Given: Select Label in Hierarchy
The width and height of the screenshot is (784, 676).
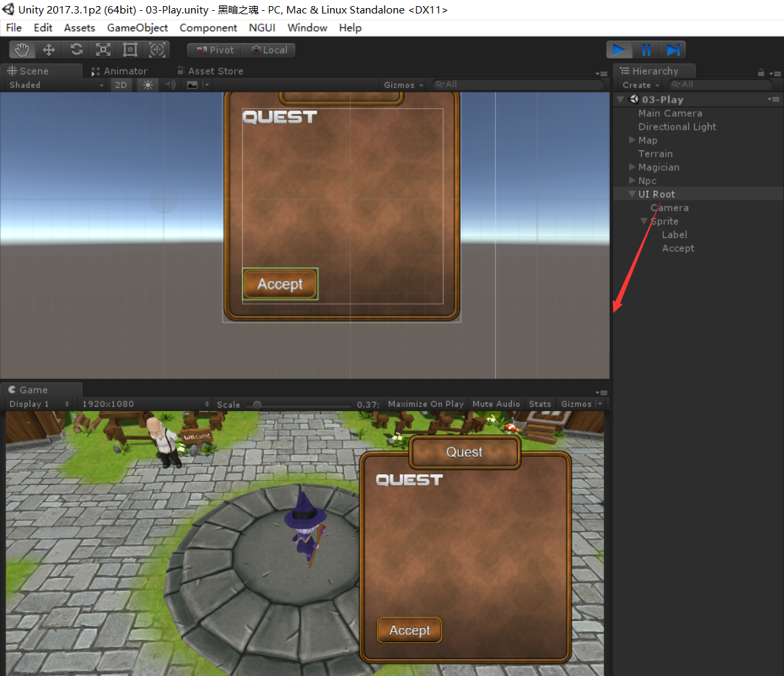Looking at the screenshot, I should [x=675, y=235].
